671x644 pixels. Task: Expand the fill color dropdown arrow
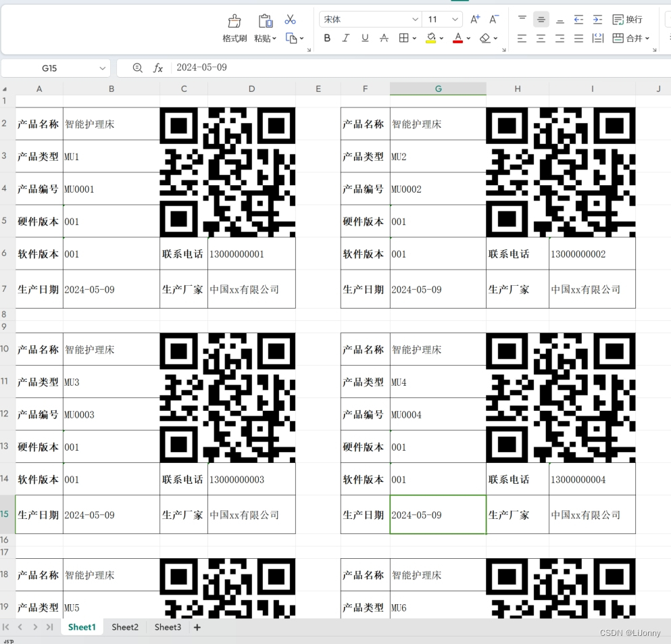pyautogui.click(x=441, y=39)
